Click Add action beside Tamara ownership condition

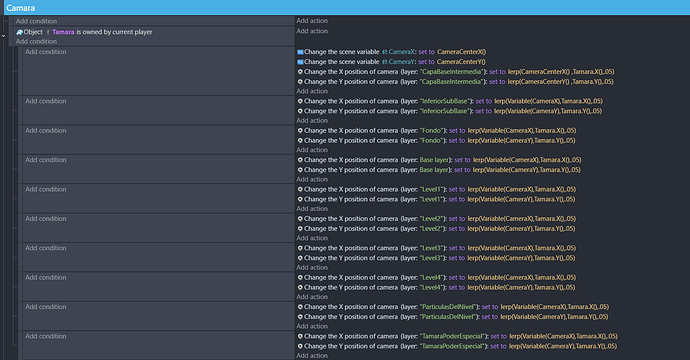click(312, 31)
